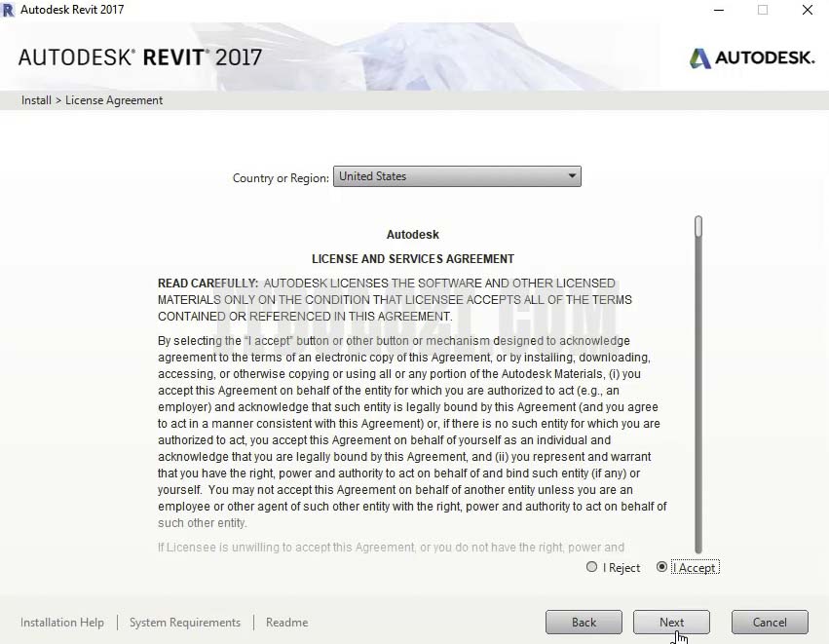Click the Revit app icon in title bar
Screen dimensions: 829x644
tap(10, 10)
